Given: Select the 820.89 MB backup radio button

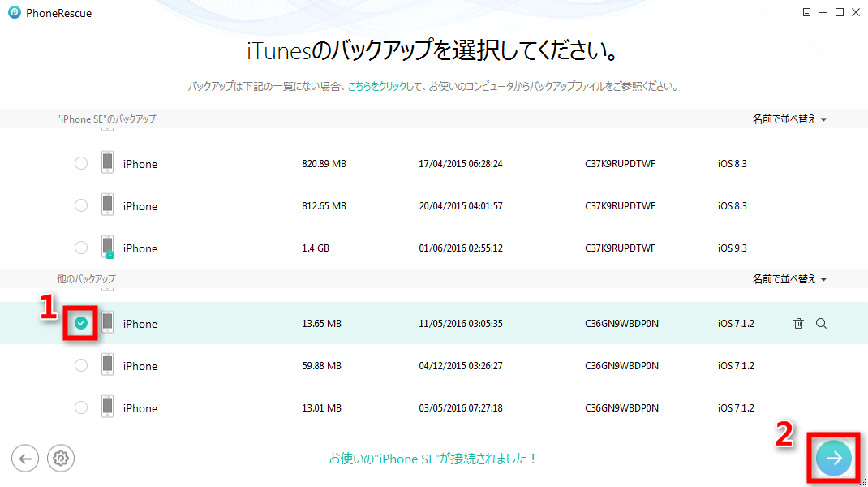Looking at the screenshot, I should pos(81,163).
